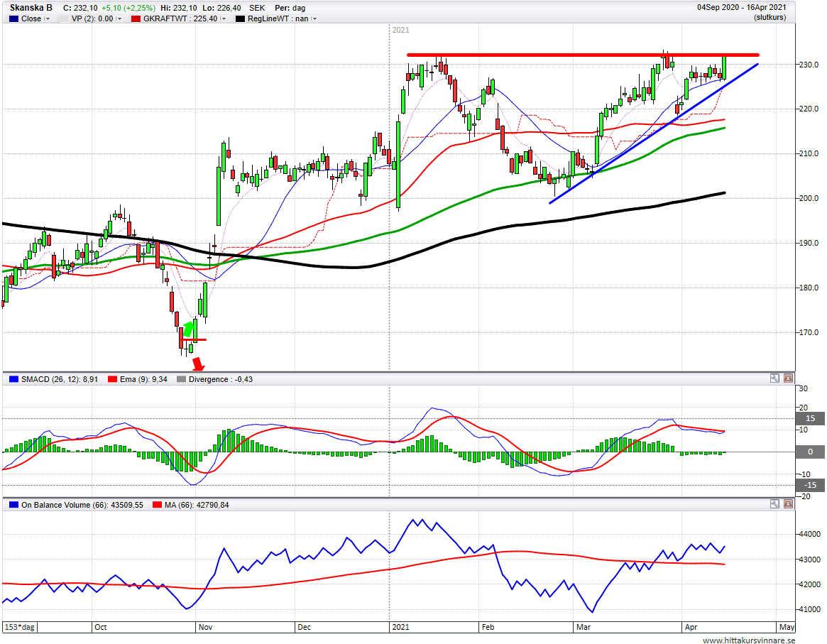Click the -15 level marker in SMACD
827x644 pixels.
coord(811,485)
